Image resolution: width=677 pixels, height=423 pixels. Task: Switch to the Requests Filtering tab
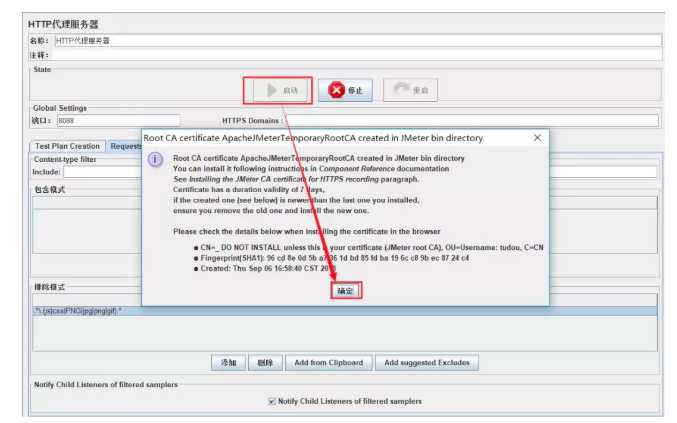125,146
